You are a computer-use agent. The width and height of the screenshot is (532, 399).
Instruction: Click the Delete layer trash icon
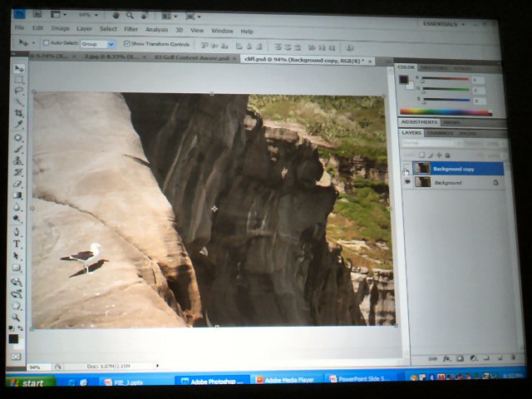[513, 357]
